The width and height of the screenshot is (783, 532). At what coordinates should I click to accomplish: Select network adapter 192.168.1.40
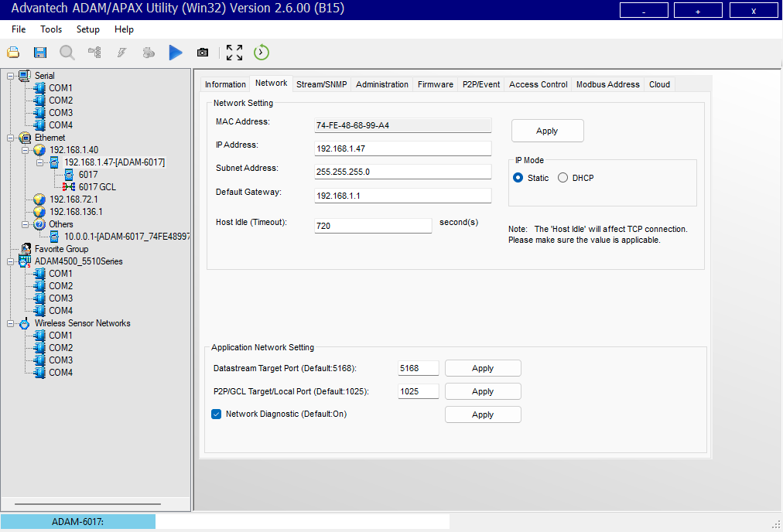coord(74,150)
